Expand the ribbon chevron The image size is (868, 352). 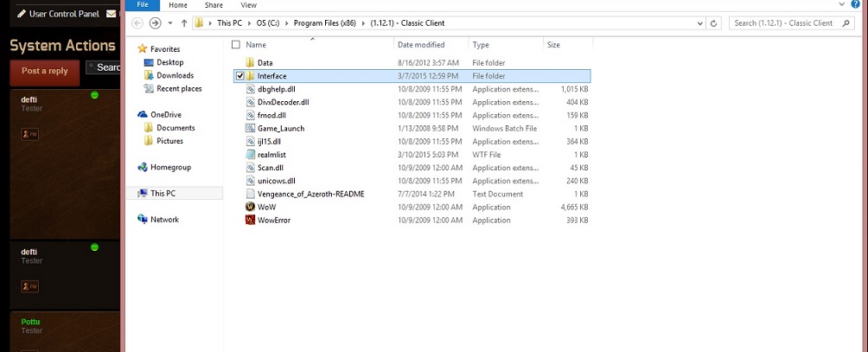pyautogui.click(x=842, y=4)
